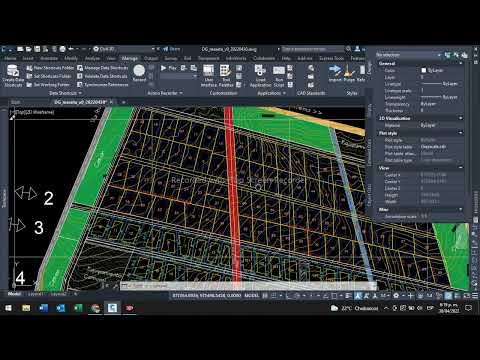The image size is (480, 360).
Task: Click the Share button in title bar
Action: (172, 49)
